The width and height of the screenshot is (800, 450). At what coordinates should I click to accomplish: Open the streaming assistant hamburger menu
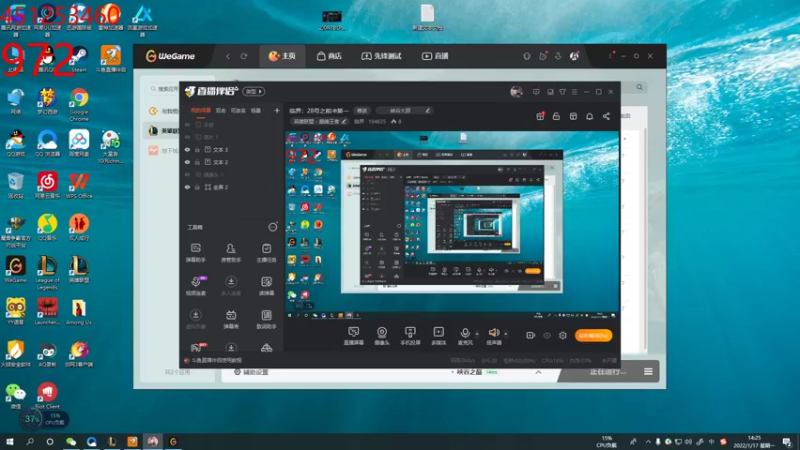(574, 92)
